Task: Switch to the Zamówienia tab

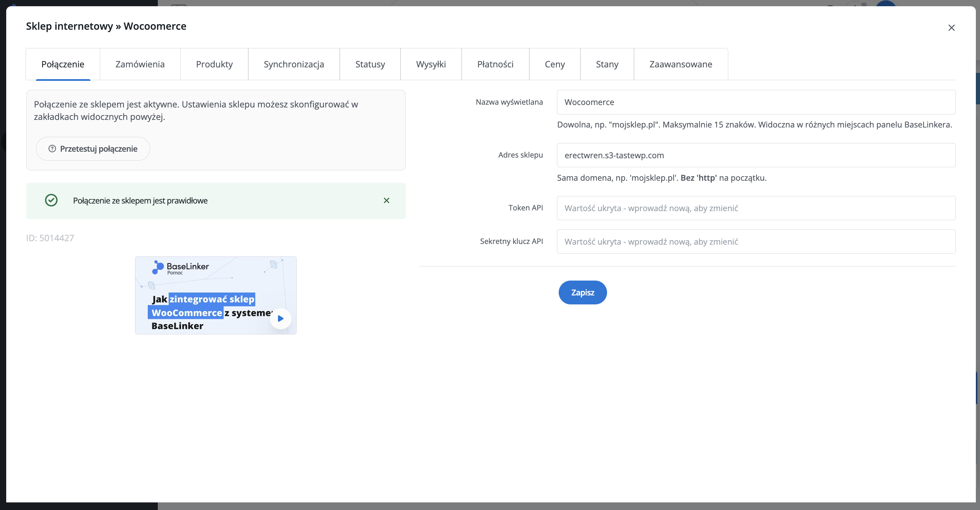Action: [140, 64]
